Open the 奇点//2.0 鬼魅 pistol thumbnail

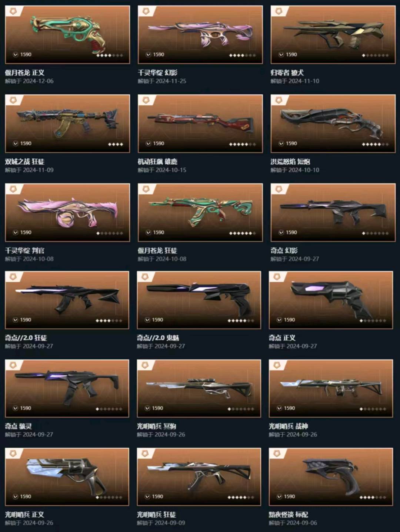pyautogui.click(x=199, y=300)
